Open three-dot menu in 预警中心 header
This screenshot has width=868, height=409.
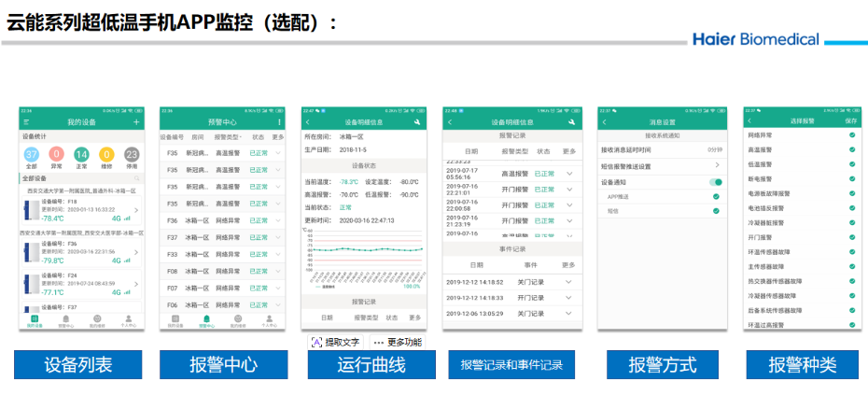coord(278,122)
